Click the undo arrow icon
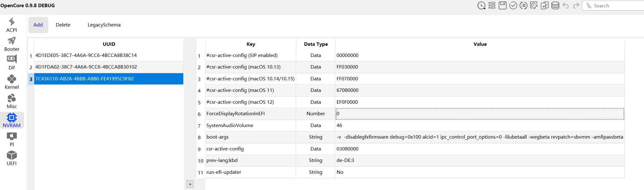Screen dimensions: 644x190 (566, 6)
